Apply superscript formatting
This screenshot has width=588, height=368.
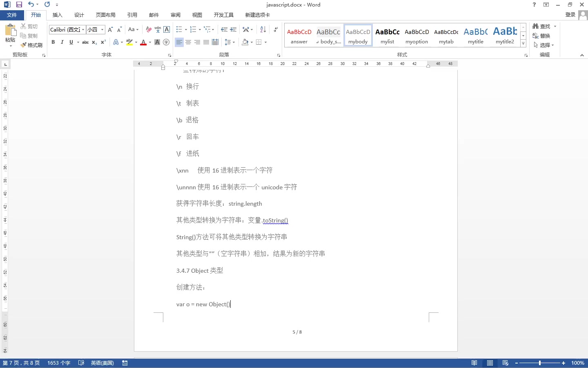[x=103, y=42]
